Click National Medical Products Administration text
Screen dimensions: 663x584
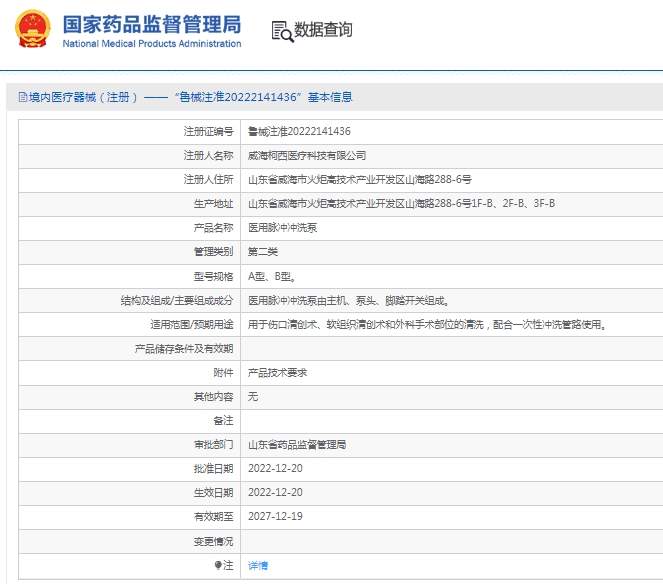(x=152, y=44)
